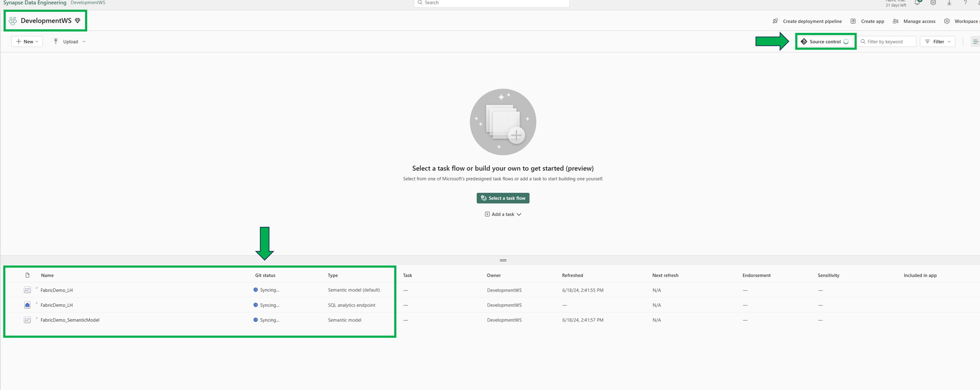Click the upload arrow icon

pyautogui.click(x=56, y=42)
